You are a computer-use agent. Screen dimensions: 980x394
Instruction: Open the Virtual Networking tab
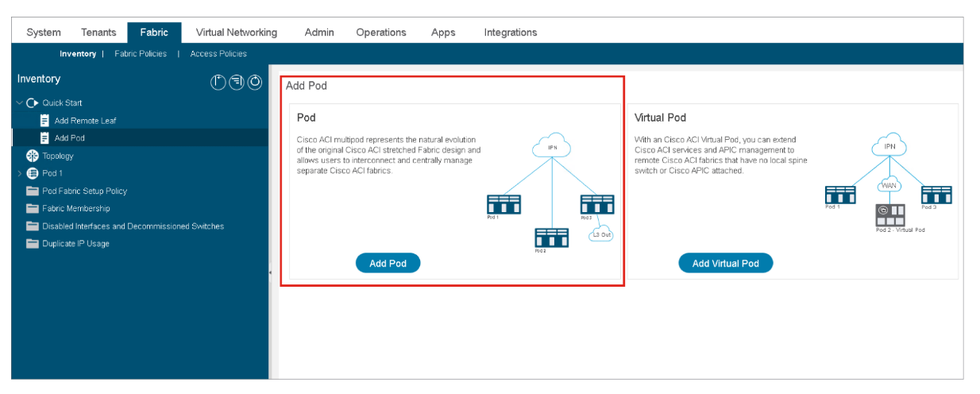[237, 33]
